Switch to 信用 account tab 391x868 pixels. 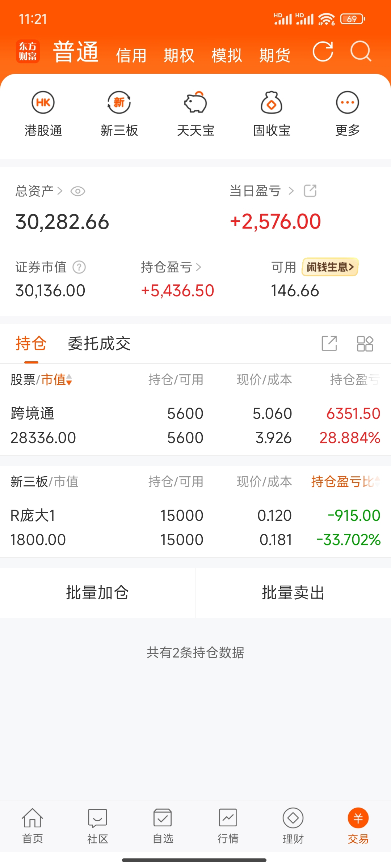131,55
